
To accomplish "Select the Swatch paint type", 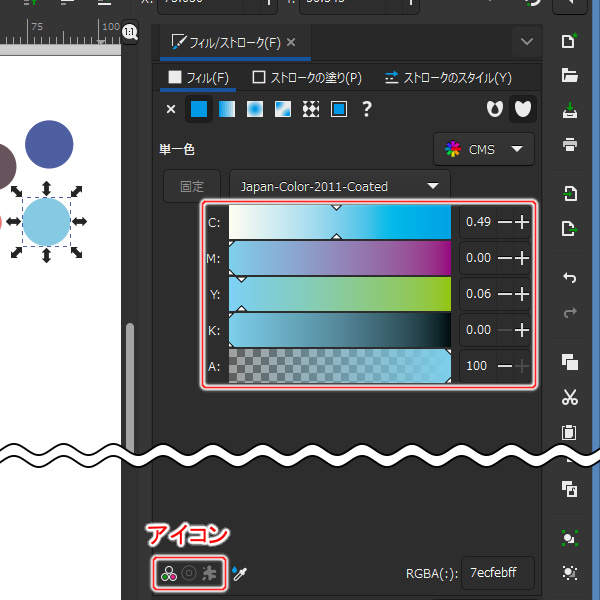I will point(339,109).
